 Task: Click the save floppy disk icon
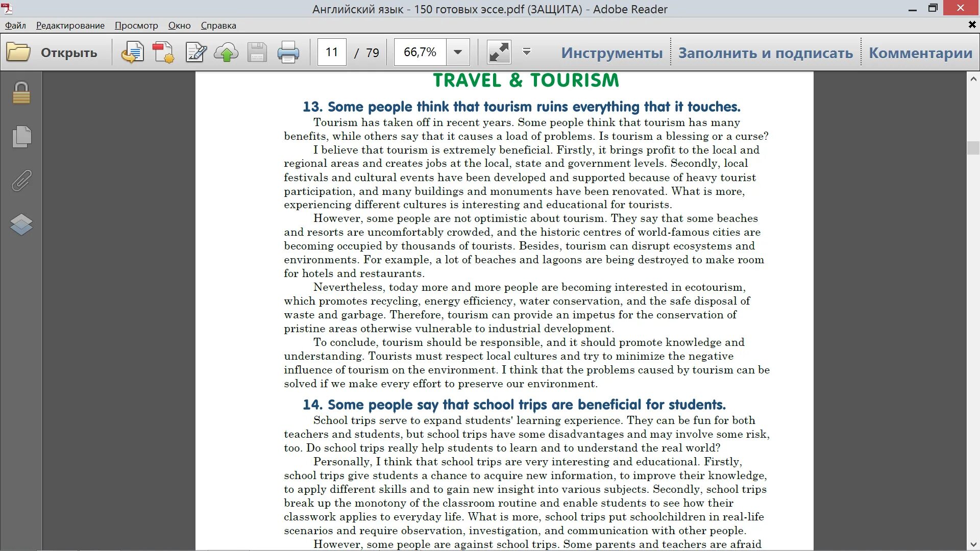[x=257, y=53]
